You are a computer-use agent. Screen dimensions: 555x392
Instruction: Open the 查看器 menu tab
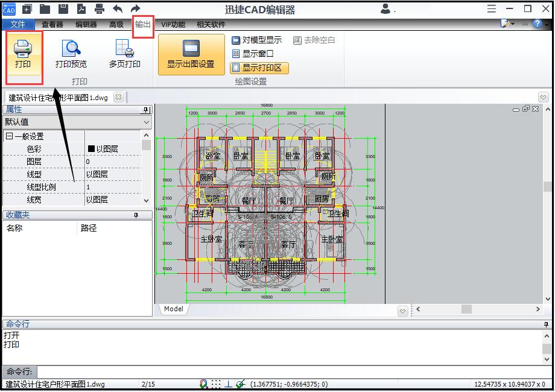tap(54, 24)
